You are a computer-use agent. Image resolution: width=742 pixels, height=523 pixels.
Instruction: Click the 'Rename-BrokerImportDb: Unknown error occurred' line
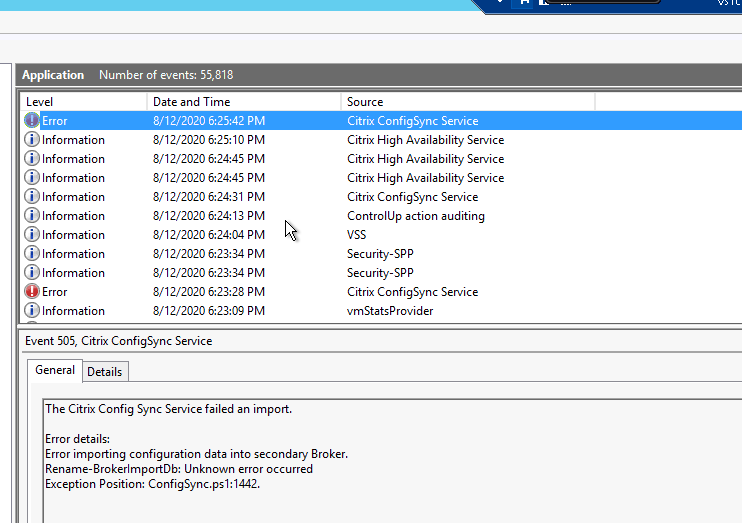click(x=179, y=469)
